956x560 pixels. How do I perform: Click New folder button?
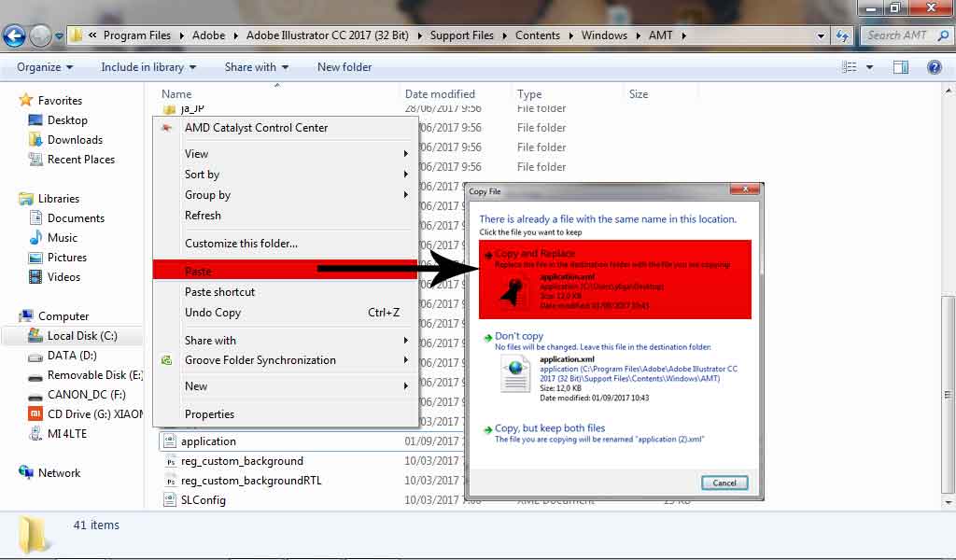click(x=344, y=67)
